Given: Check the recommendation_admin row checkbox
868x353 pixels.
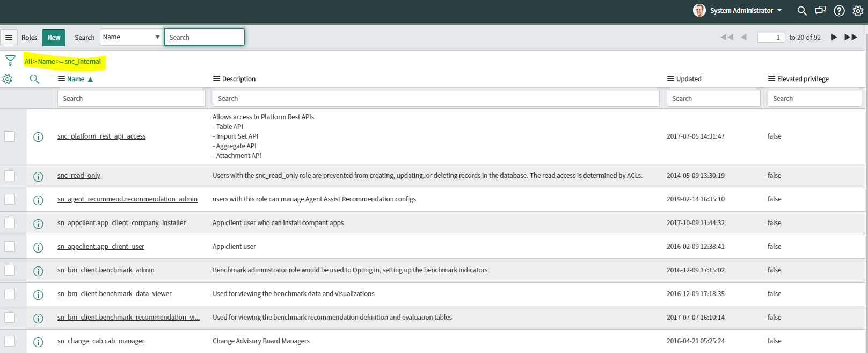Looking at the screenshot, I should tap(10, 199).
